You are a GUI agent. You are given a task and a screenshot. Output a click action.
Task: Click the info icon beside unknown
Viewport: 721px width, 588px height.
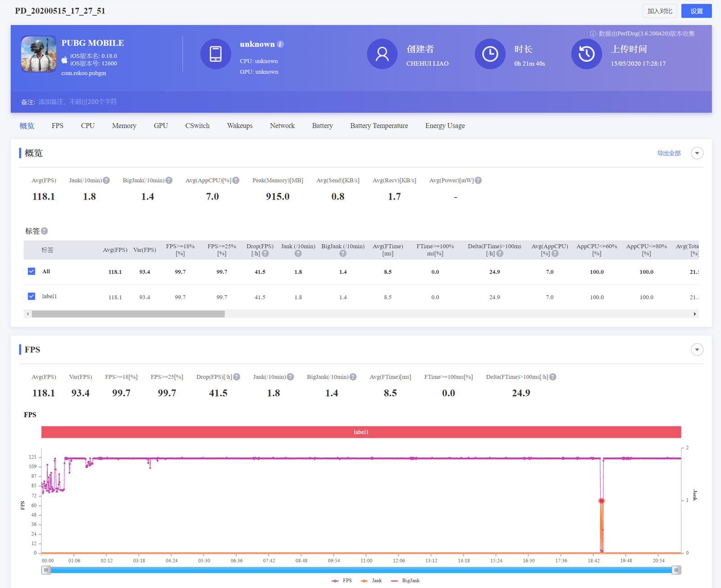click(x=280, y=44)
